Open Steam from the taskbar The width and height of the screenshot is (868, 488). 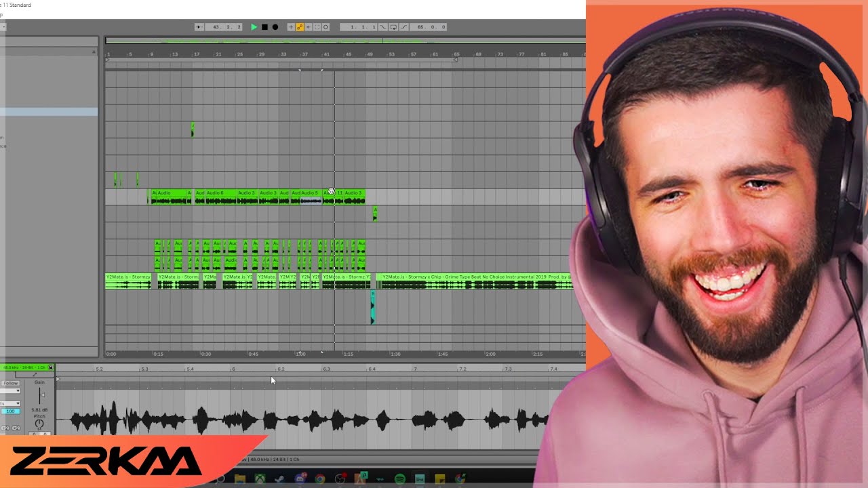pos(279,479)
